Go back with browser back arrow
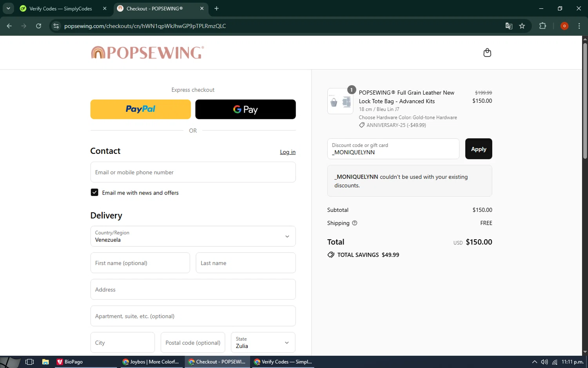 (9, 26)
